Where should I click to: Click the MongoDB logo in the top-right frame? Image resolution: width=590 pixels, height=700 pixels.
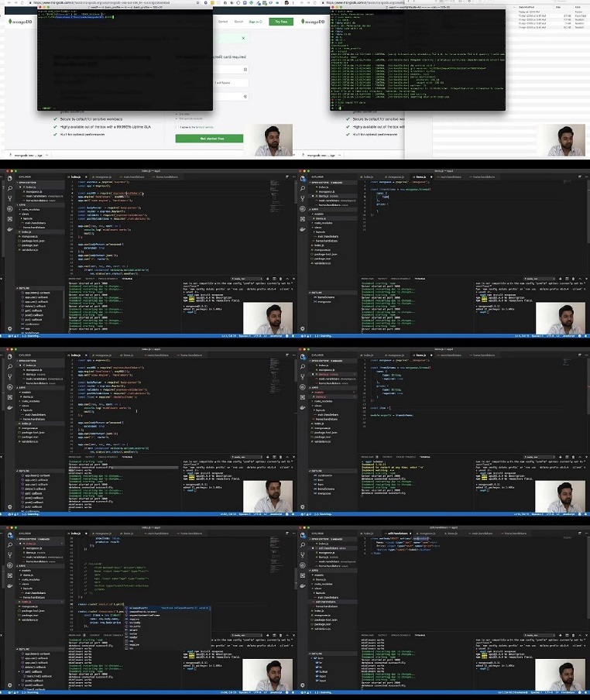click(x=312, y=22)
